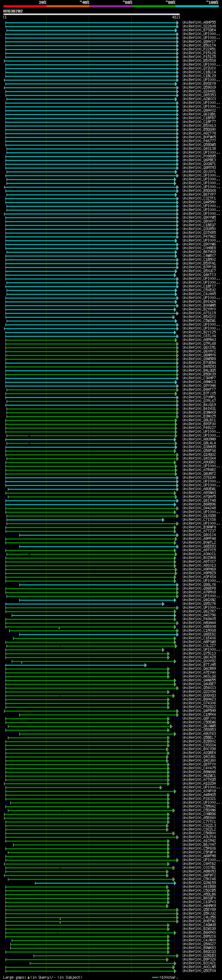Select hit label UniRef100_Q5CPX4
Viewport: 222px width, 980px height.
pyautogui.click(x=199, y=971)
